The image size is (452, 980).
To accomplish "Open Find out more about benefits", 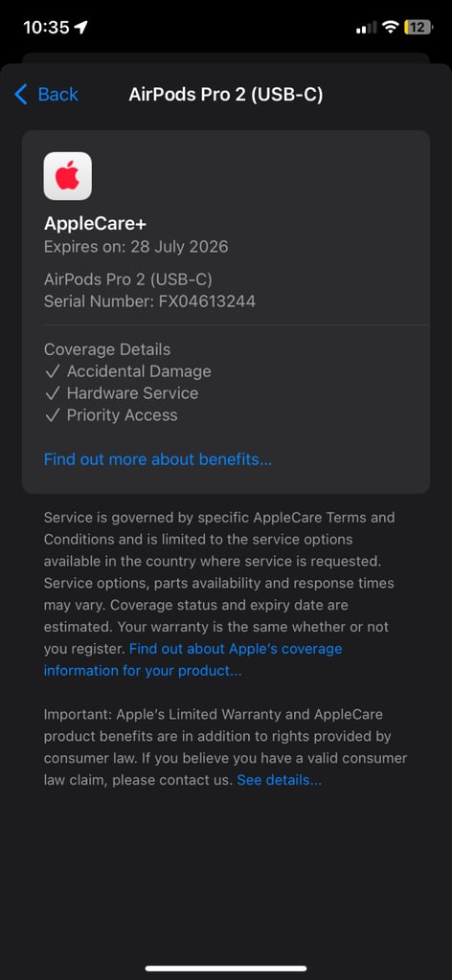I will coord(158,459).
